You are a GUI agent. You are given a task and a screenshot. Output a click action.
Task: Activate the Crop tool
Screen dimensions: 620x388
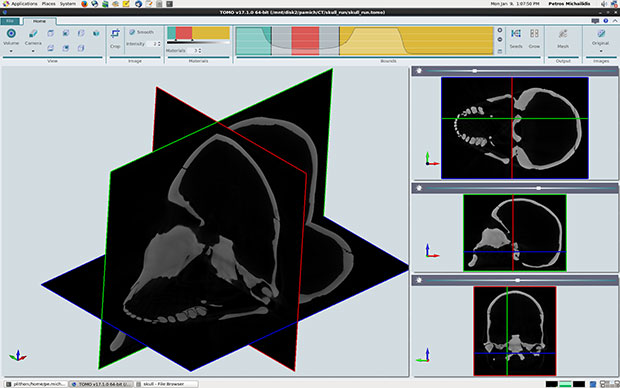(115, 38)
